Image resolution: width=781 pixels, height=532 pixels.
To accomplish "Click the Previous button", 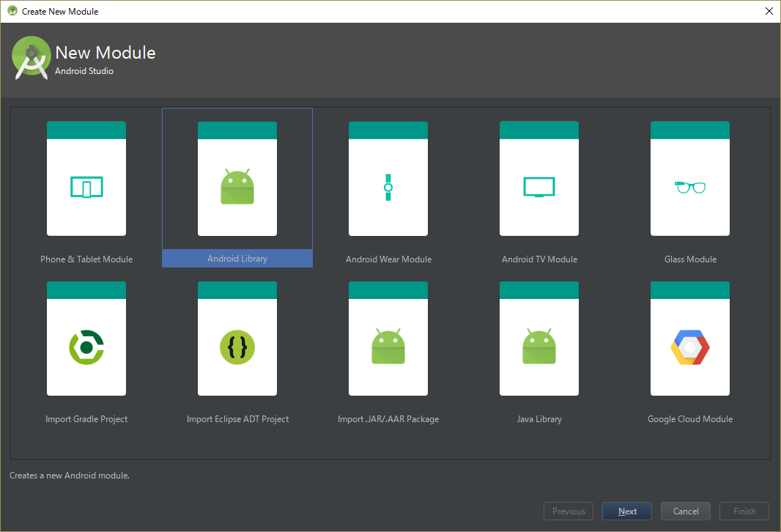I will coord(568,511).
